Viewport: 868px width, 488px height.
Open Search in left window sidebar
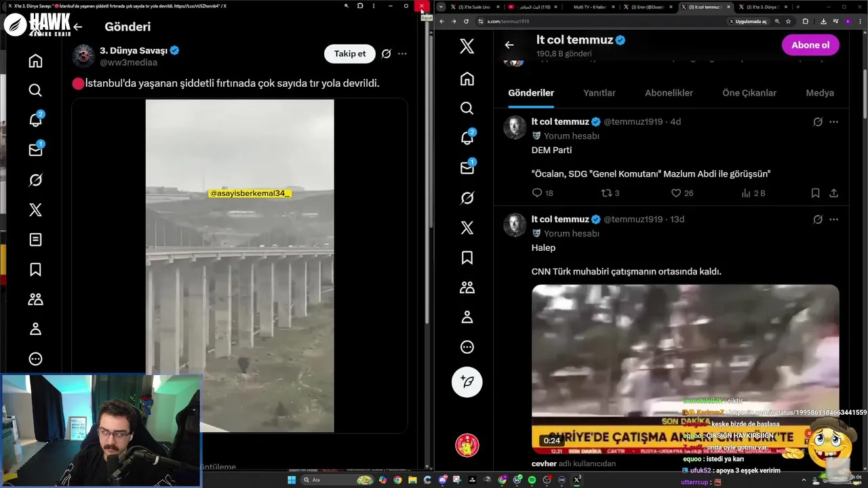click(x=35, y=90)
